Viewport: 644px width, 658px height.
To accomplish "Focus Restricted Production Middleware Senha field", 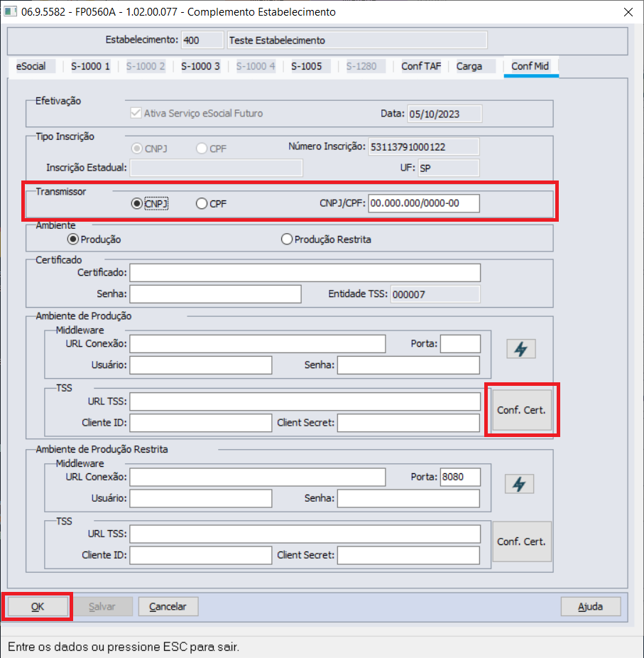I will (408, 498).
